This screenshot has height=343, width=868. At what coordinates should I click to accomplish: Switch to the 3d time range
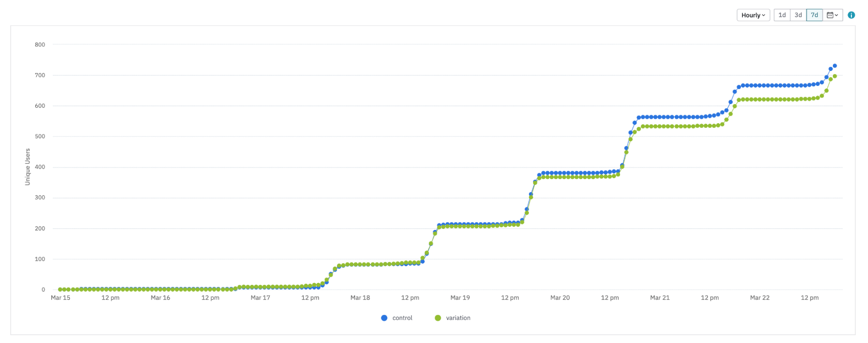click(798, 15)
